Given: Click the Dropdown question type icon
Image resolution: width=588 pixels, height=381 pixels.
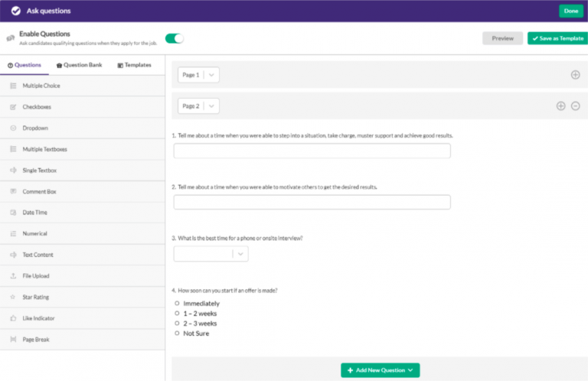Looking at the screenshot, I should pyautogui.click(x=13, y=128).
